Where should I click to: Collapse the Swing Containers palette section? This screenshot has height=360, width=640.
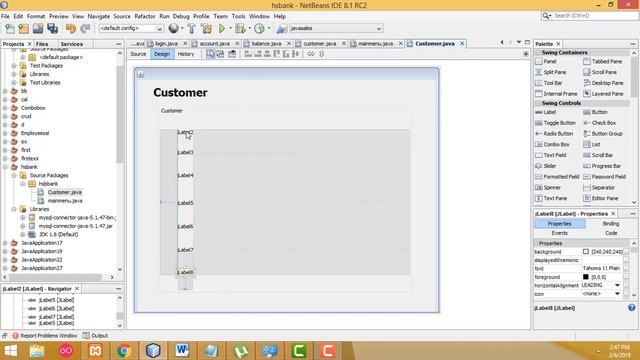[x=538, y=53]
